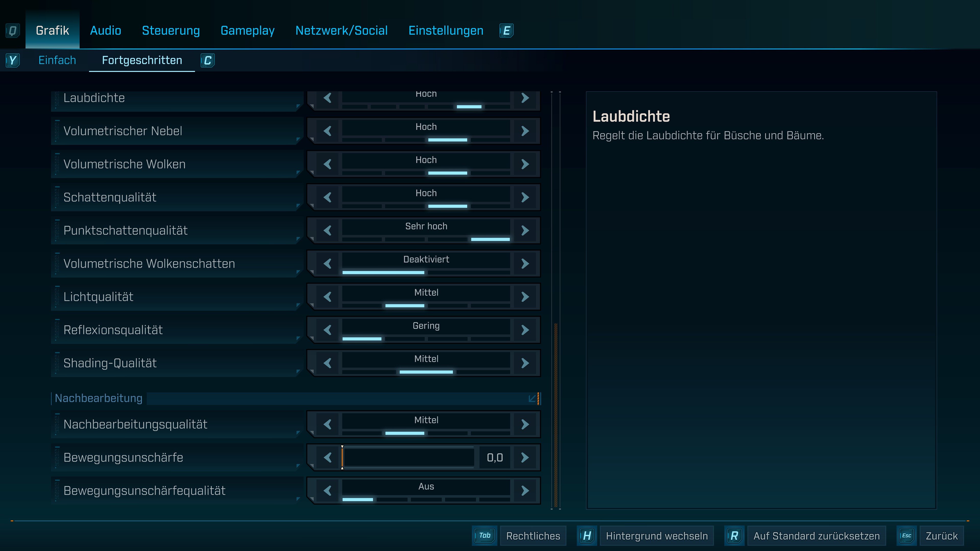Click the R key icon for reset
This screenshot has width=980, height=551.
pos(734,535)
